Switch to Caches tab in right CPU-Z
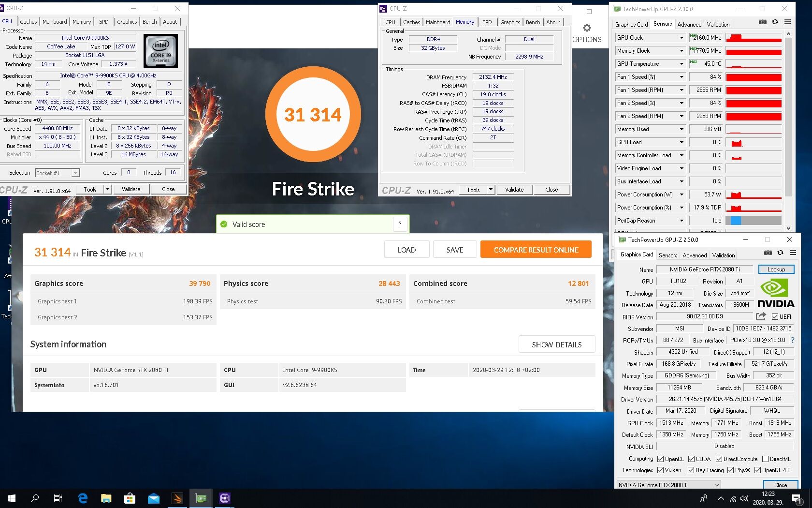812x508 pixels. point(412,22)
